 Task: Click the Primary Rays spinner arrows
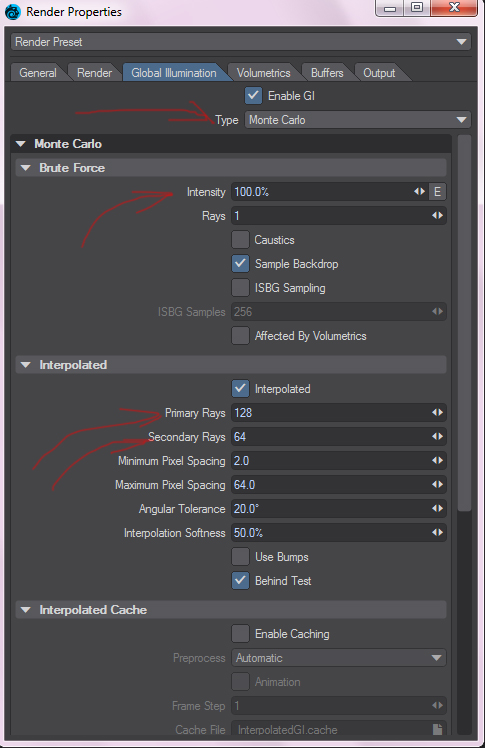pos(437,412)
